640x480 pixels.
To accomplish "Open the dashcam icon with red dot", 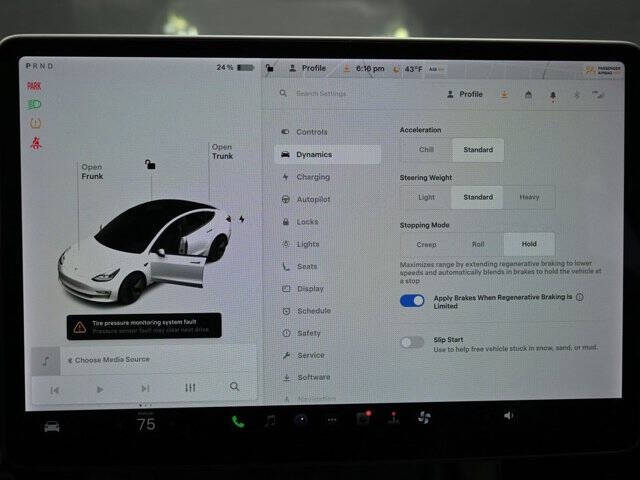I will click(363, 418).
